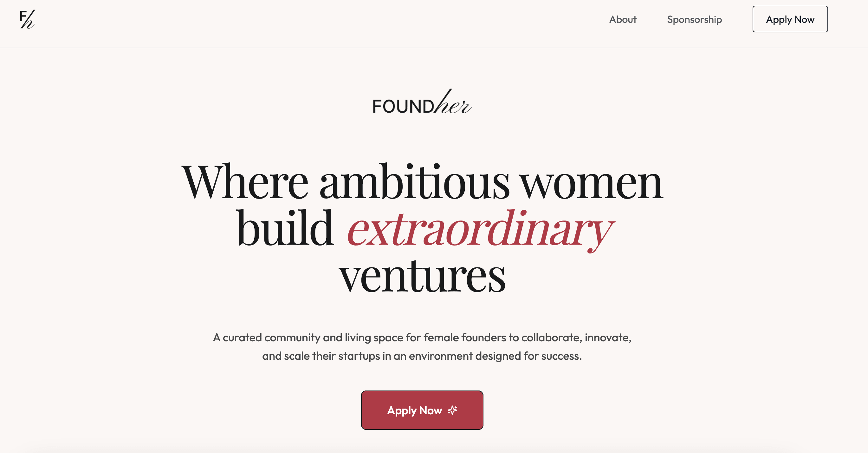
Task: Select the sparkle icon inside Apply Now
Action: tap(452, 410)
